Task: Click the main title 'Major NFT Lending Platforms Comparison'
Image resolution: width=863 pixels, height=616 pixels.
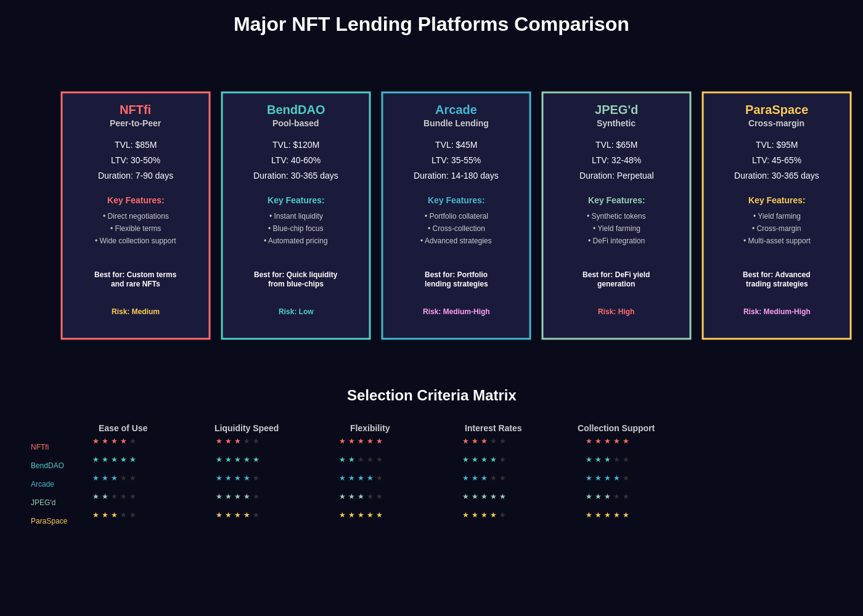Action: (431, 24)
